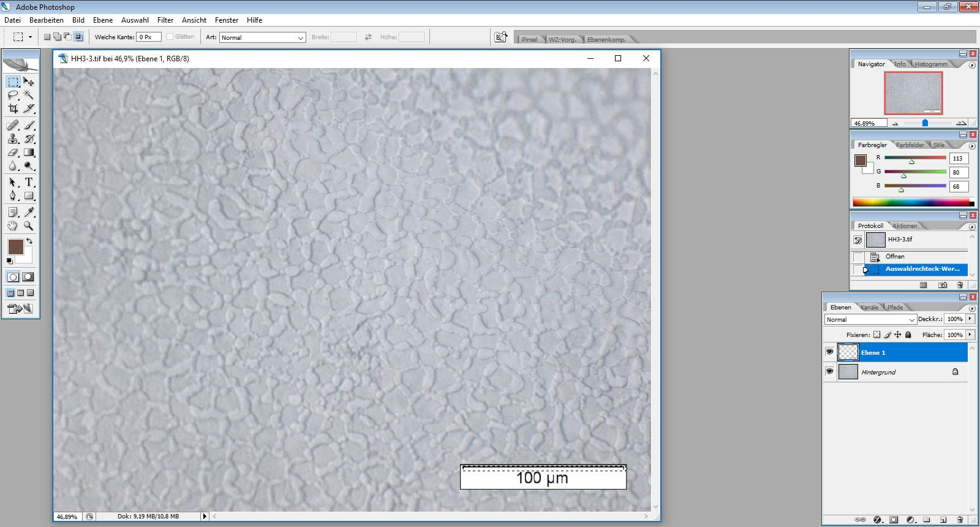This screenshot has height=527, width=980.
Task: Open the Farbregler panel flyout menu
Action: pyautogui.click(x=972, y=146)
